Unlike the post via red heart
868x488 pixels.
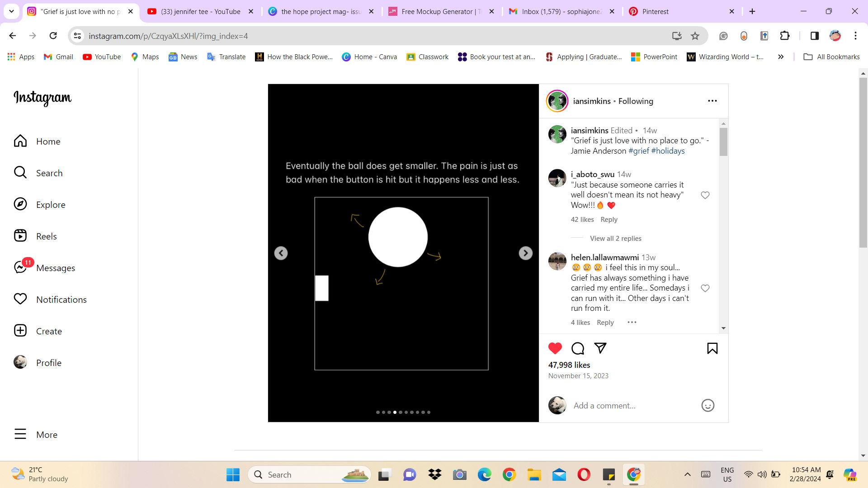[x=555, y=348]
